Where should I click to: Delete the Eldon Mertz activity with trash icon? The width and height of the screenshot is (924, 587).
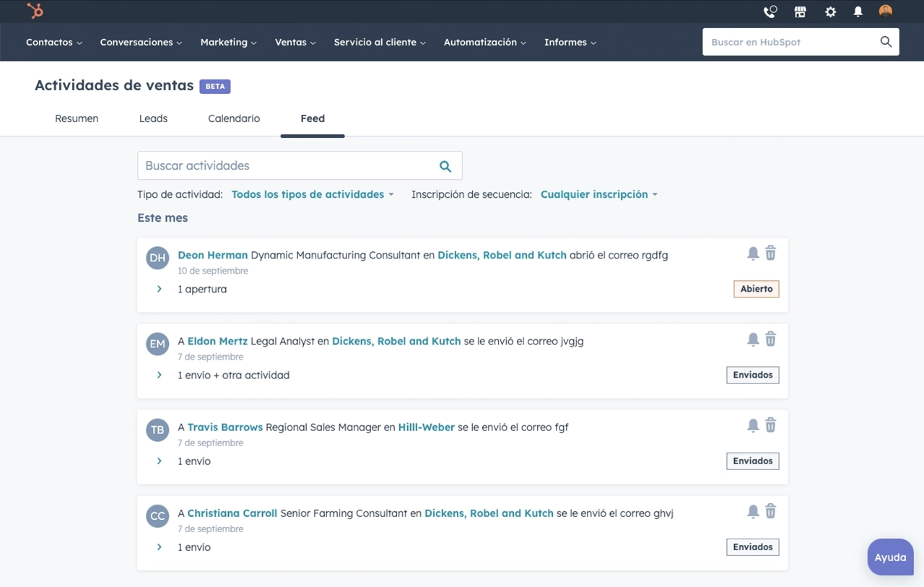(x=770, y=339)
